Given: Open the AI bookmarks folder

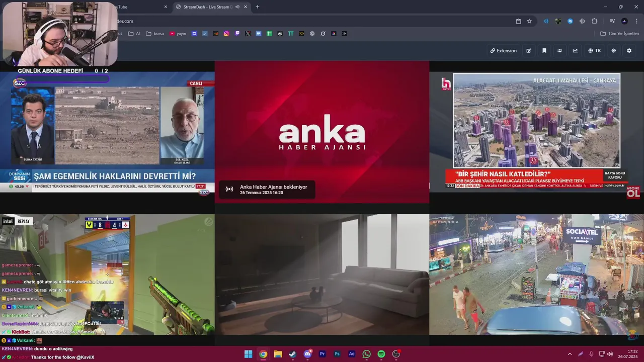Looking at the screenshot, I should (134, 34).
